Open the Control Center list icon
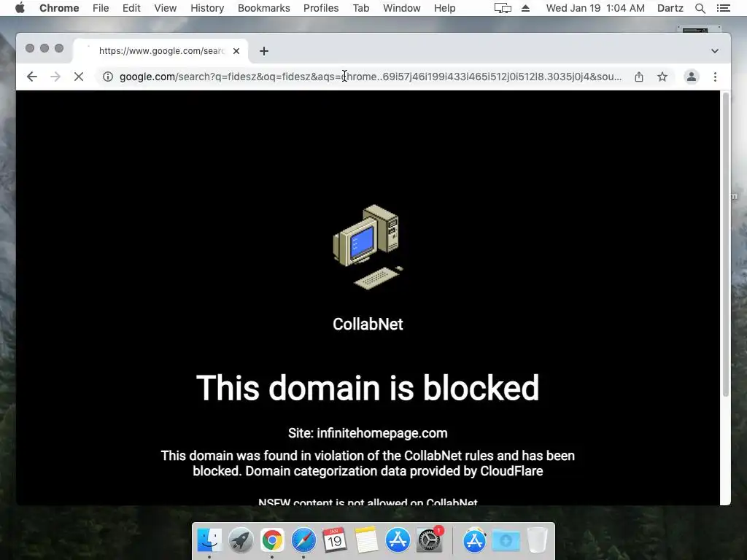Viewport: 747px width, 560px height. click(723, 8)
